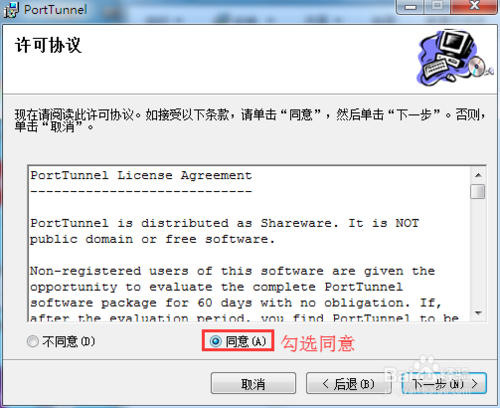Click the license scrollbar up arrow
Image resolution: width=500 pixels, height=408 pixels.
pos(478,175)
